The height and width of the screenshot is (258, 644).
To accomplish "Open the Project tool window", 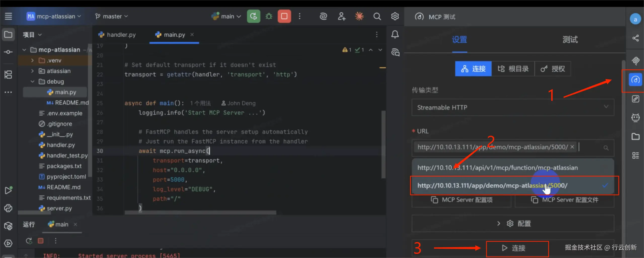I will click(8, 34).
